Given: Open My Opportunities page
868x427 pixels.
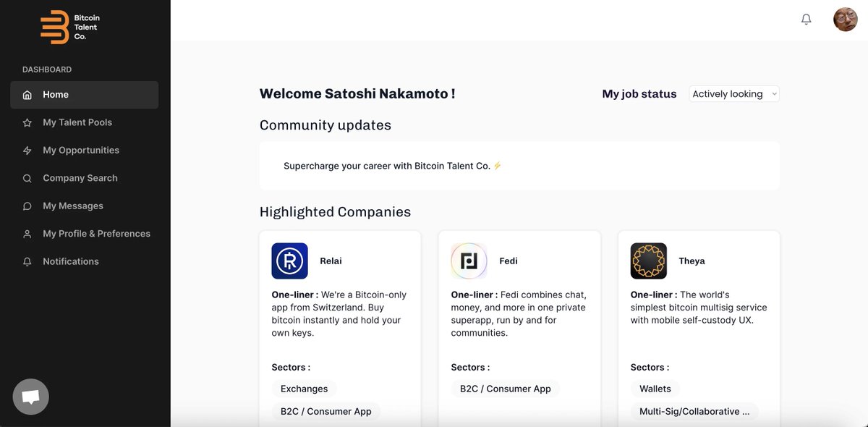Looking at the screenshot, I should pyautogui.click(x=84, y=151).
